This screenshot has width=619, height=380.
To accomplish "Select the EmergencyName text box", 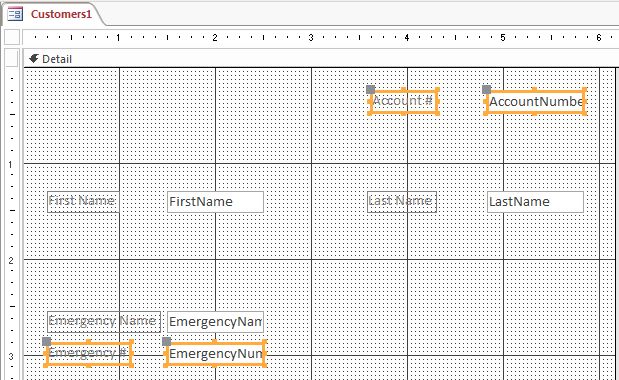I will pos(215,322).
